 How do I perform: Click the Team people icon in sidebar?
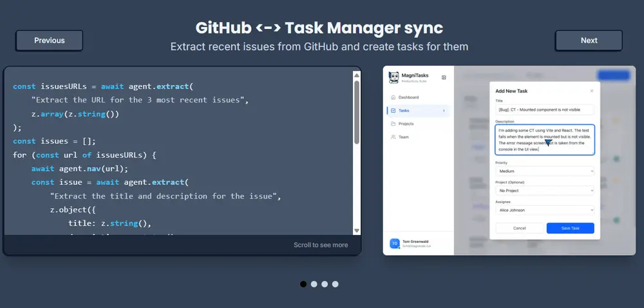click(x=393, y=137)
